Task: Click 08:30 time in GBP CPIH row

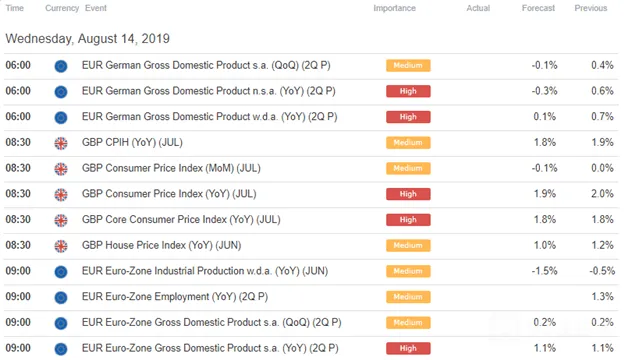Action: 18,142
